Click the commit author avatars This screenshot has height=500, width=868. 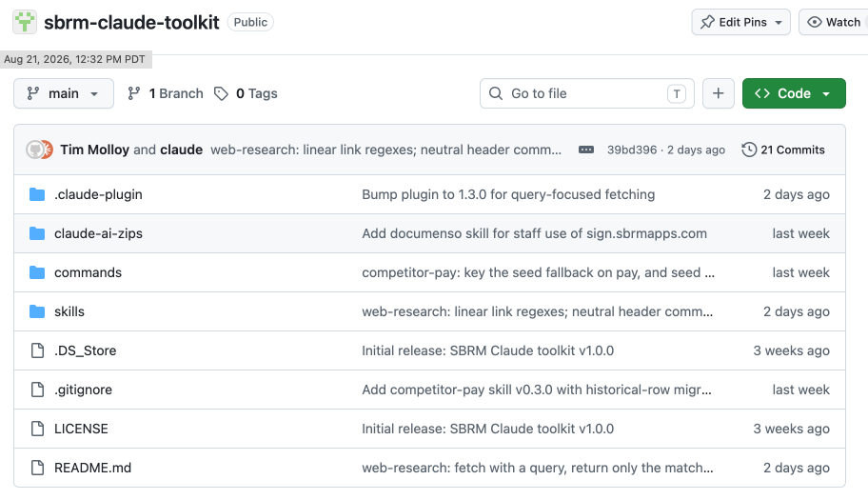[39, 150]
